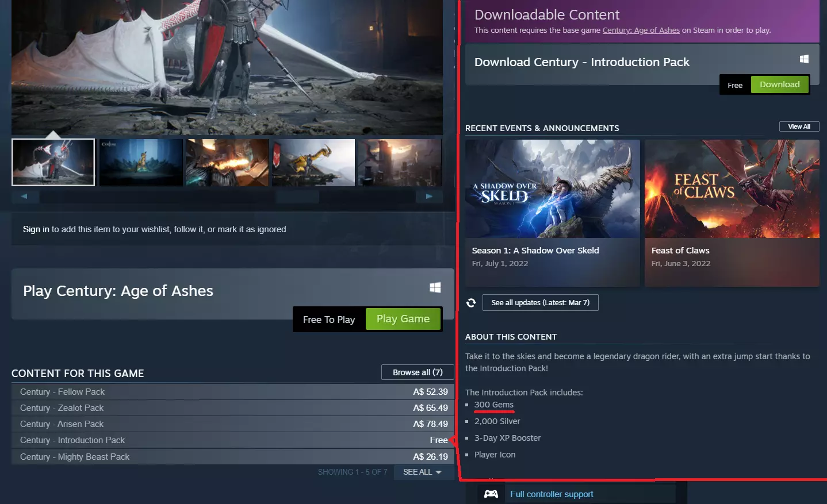
Task: Click Windows icon beside Play Century title
Action: click(435, 287)
